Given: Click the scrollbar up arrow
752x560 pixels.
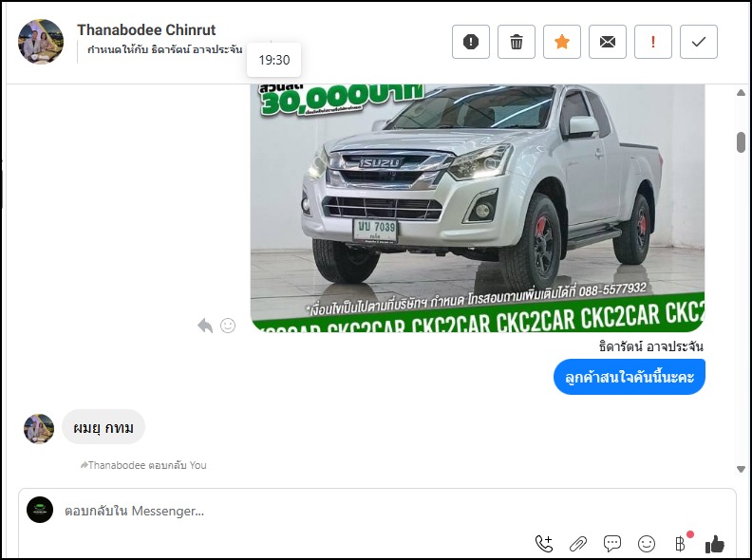Looking at the screenshot, I should [x=741, y=92].
